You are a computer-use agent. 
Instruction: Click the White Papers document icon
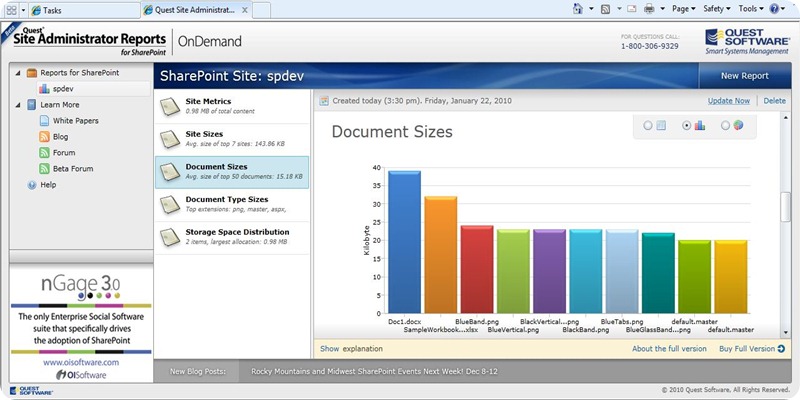[44, 121]
